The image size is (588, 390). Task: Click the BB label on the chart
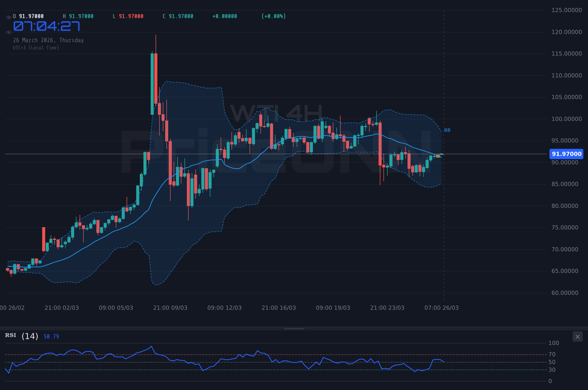click(447, 130)
